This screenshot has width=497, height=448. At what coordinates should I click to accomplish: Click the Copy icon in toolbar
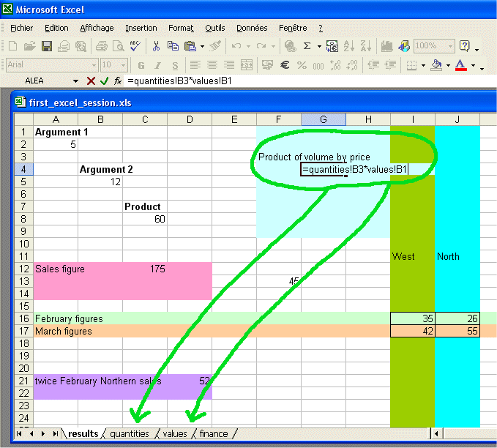(x=172, y=46)
